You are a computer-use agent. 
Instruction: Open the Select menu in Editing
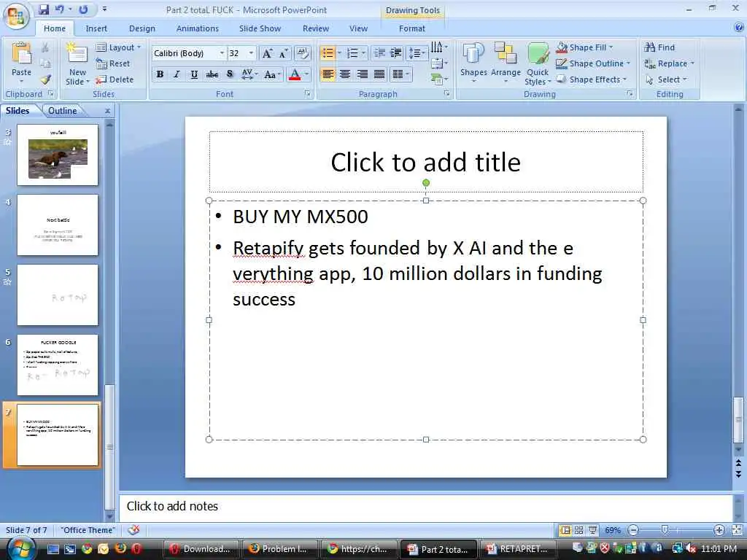point(667,79)
